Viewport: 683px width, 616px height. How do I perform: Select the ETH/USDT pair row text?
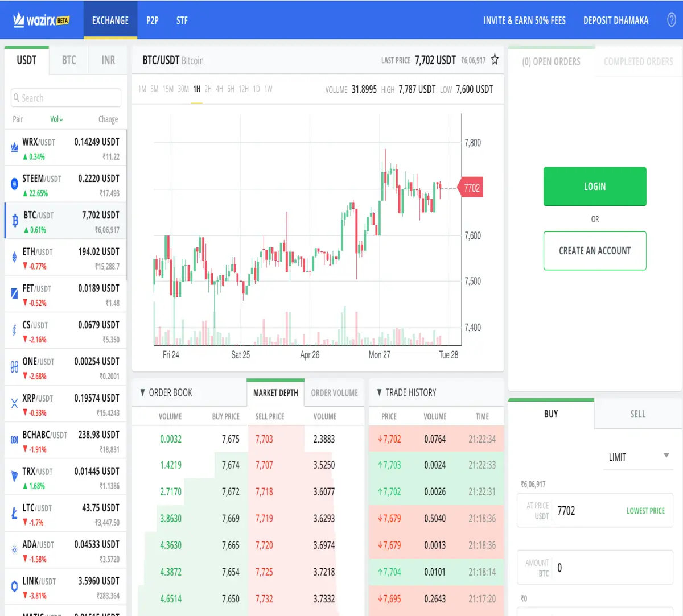click(38, 251)
